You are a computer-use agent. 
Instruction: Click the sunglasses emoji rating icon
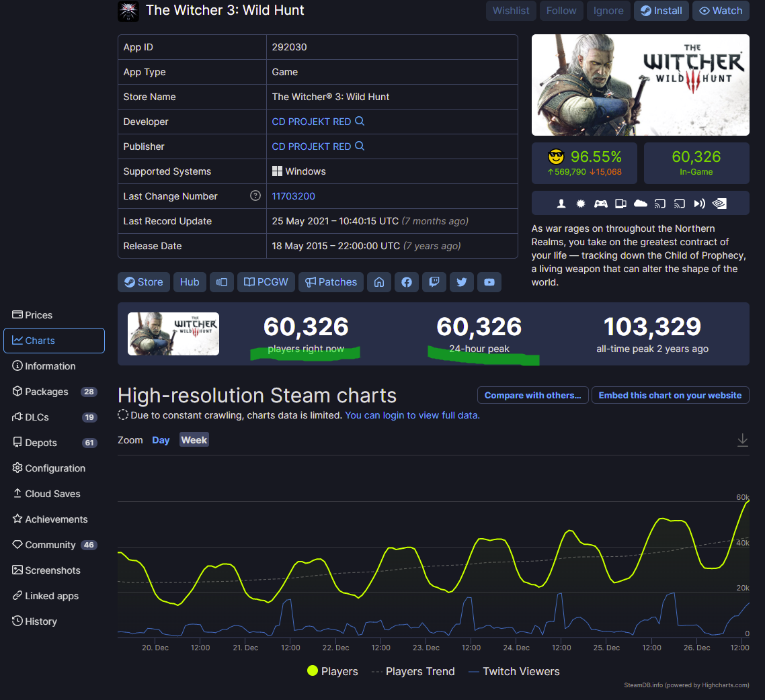click(x=556, y=157)
